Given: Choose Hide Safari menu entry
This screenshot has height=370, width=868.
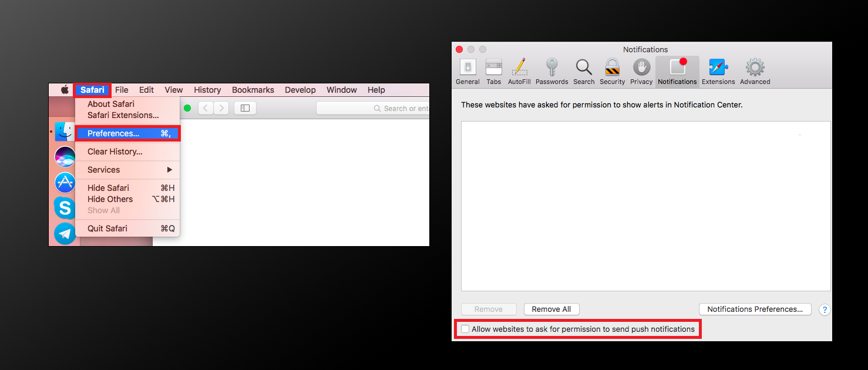Looking at the screenshot, I should 127,188.
